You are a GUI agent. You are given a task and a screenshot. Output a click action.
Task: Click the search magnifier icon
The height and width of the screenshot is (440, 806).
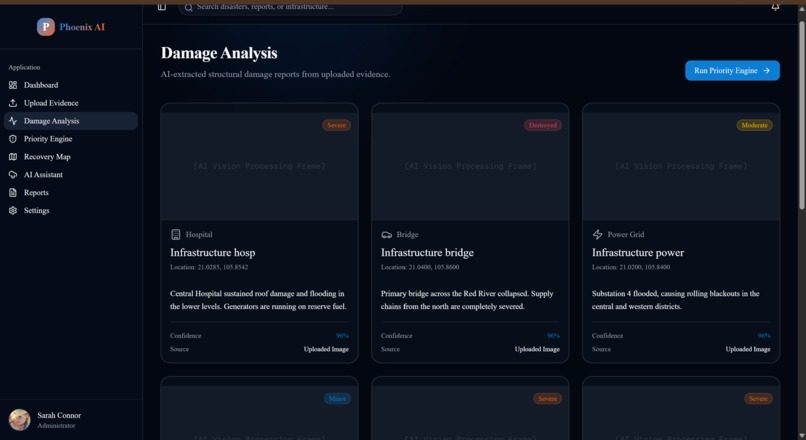[189, 7]
